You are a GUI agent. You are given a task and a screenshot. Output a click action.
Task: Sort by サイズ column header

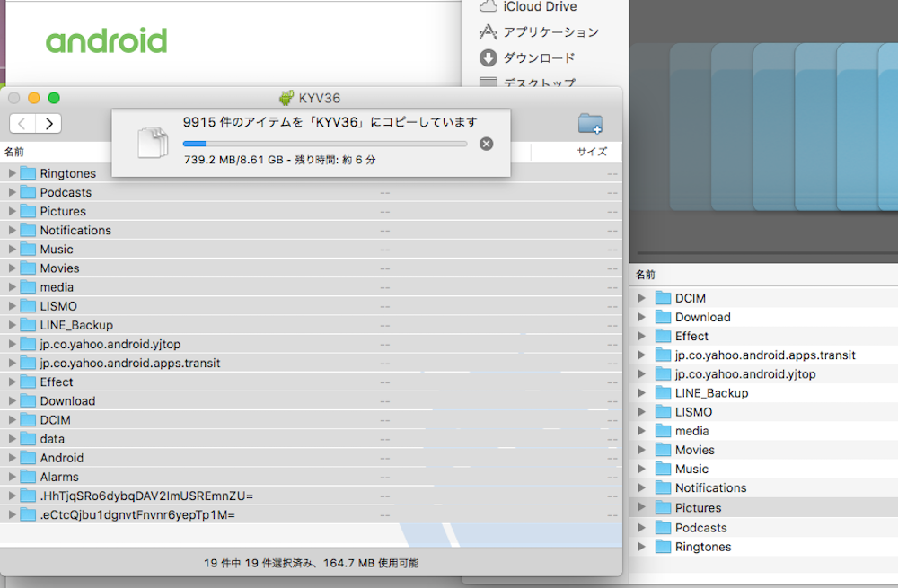592,152
